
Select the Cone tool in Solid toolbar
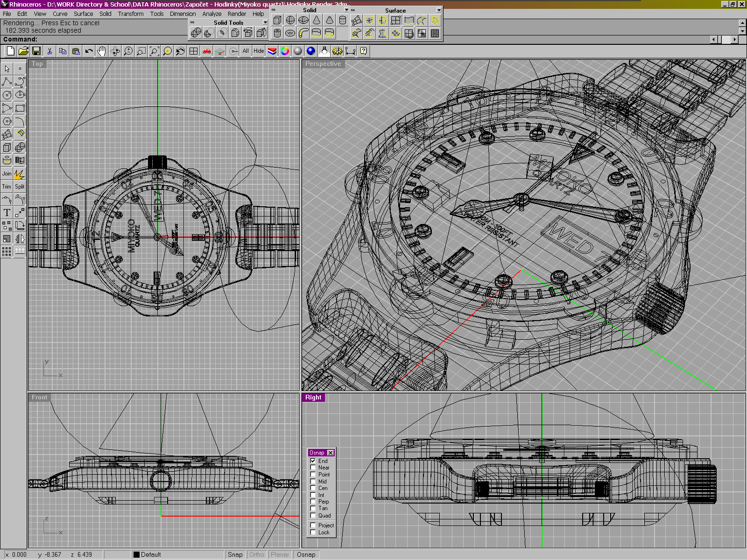317,20
